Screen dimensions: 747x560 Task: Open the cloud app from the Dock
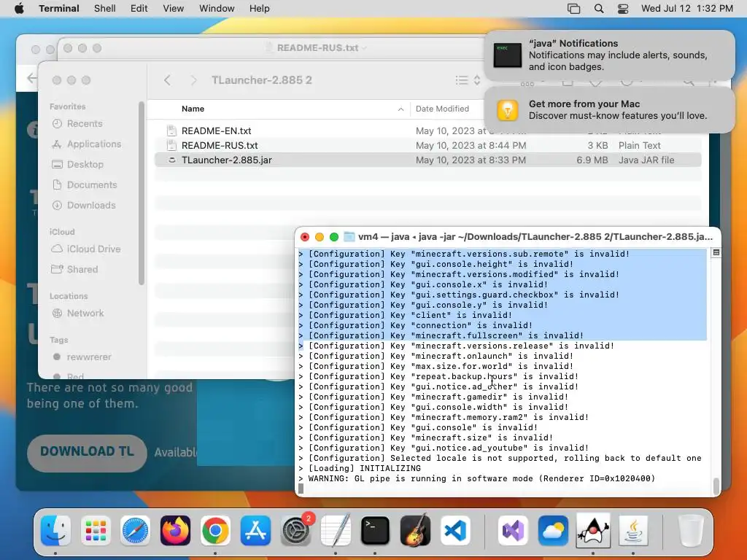[553, 531]
